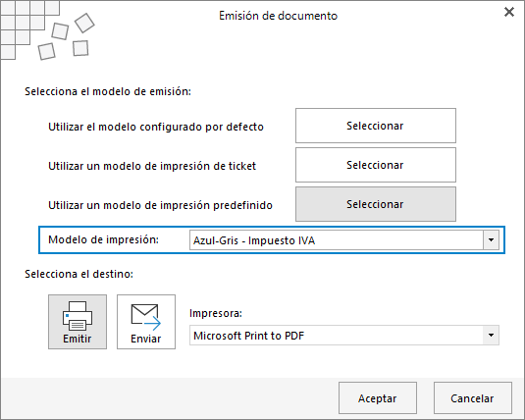Click the 'Utilizar un modelo de impresión predefinido' label
The width and height of the screenshot is (525, 420).
[x=160, y=205]
